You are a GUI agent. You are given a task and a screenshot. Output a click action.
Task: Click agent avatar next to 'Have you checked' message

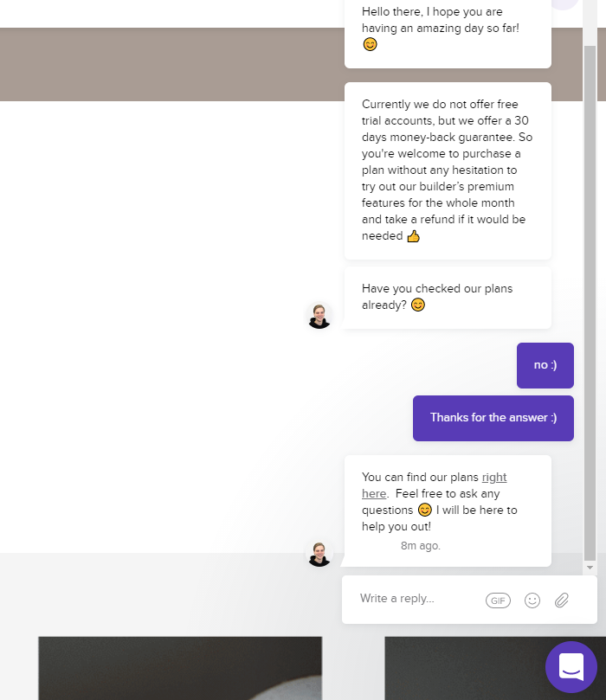(319, 316)
